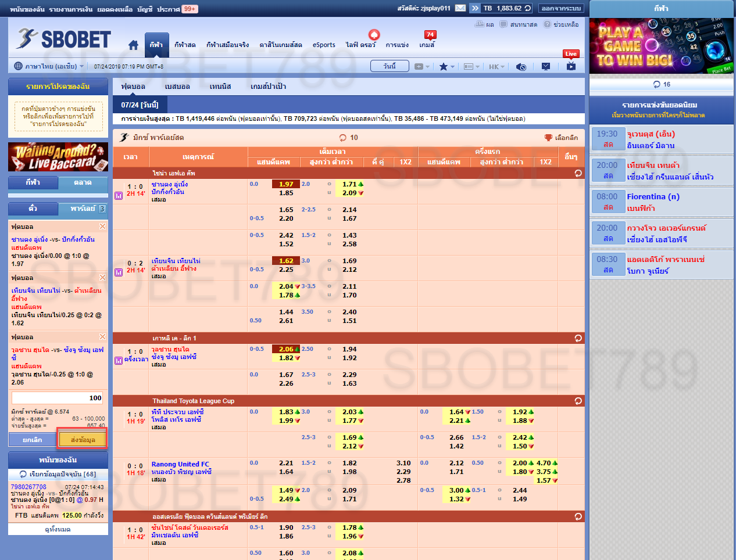
Task: Click the globe language icon
Action: point(18,66)
